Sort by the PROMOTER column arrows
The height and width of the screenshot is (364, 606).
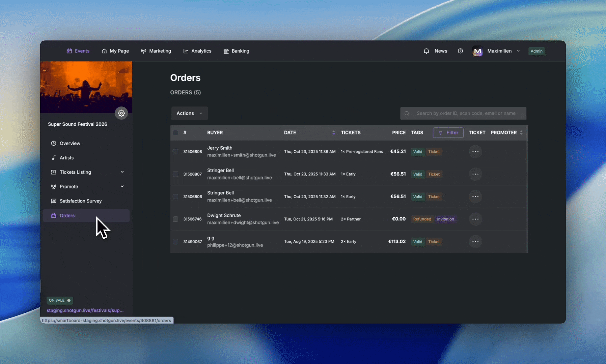(x=521, y=132)
